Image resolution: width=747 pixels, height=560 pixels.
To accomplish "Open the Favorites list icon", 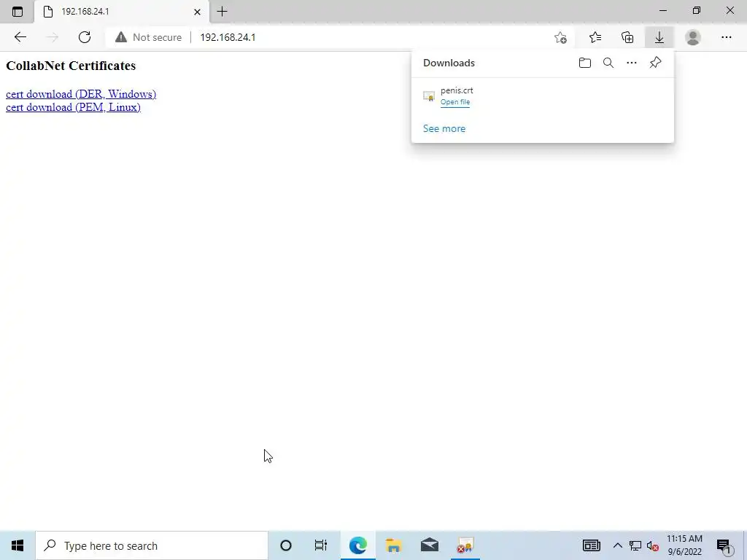I will 595,37.
